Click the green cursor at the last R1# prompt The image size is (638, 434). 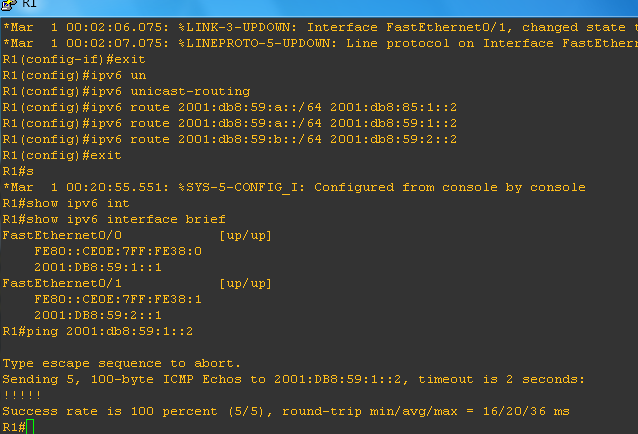pyautogui.click(x=32, y=427)
